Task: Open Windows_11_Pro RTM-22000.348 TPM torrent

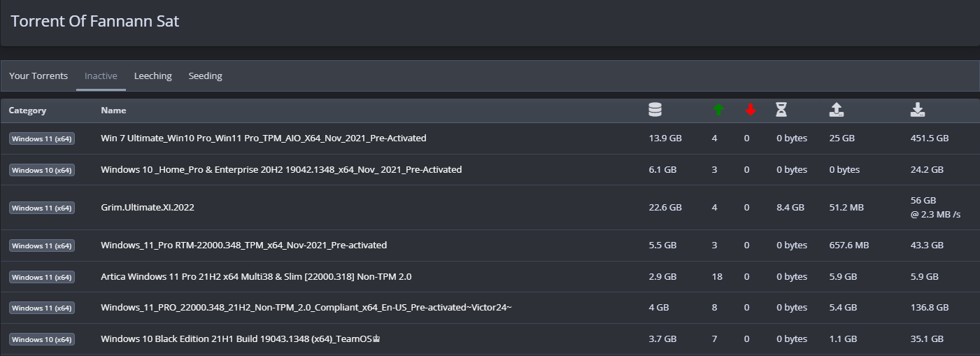Action: click(243, 245)
